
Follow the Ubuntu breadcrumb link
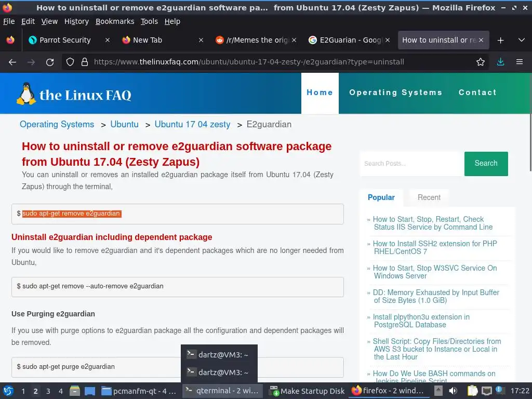pyautogui.click(x=125, y=125)
